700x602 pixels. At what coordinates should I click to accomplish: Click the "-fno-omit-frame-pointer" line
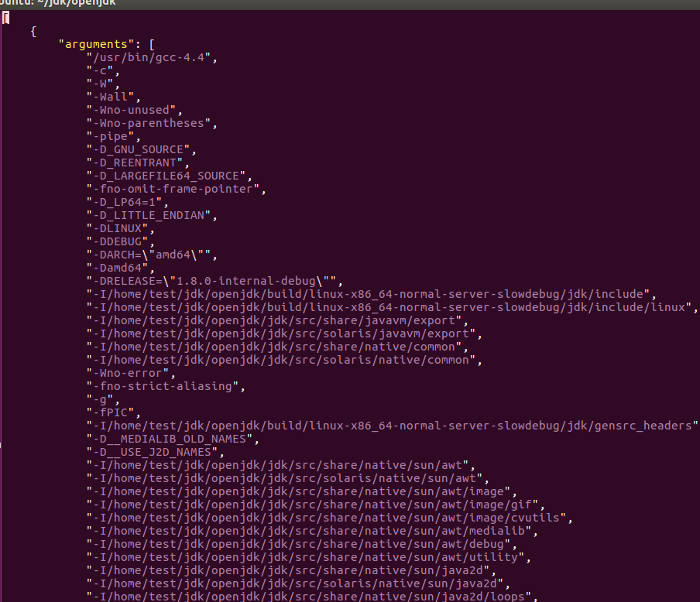(177, 190)
